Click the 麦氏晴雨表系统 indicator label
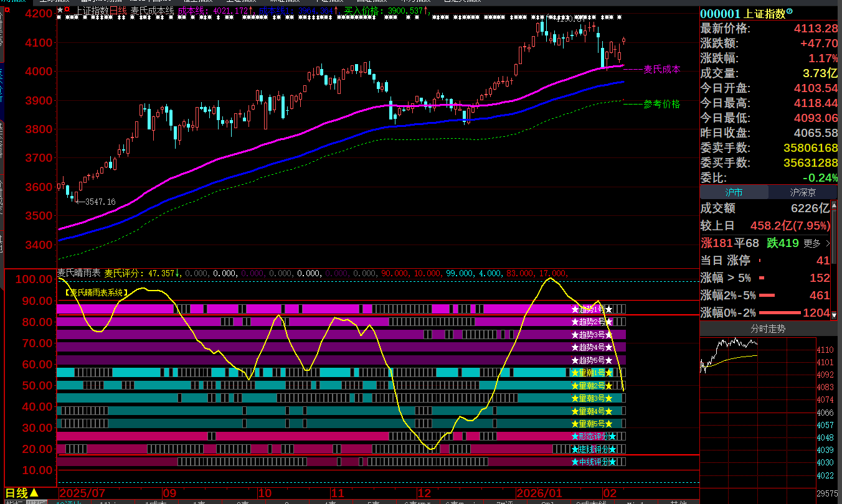The height and width of the screenshot is (504, 842). (97, 292)
